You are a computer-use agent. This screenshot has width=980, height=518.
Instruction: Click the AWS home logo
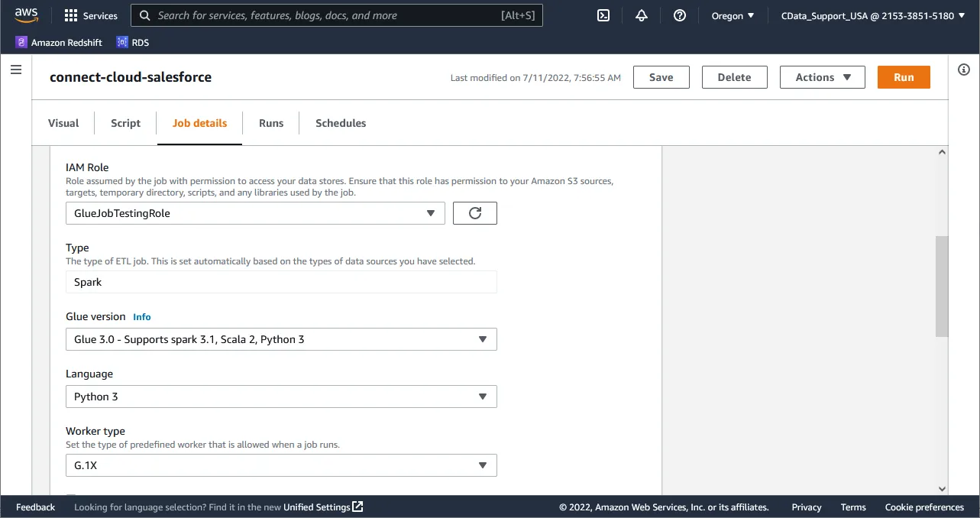pos(26,14)
